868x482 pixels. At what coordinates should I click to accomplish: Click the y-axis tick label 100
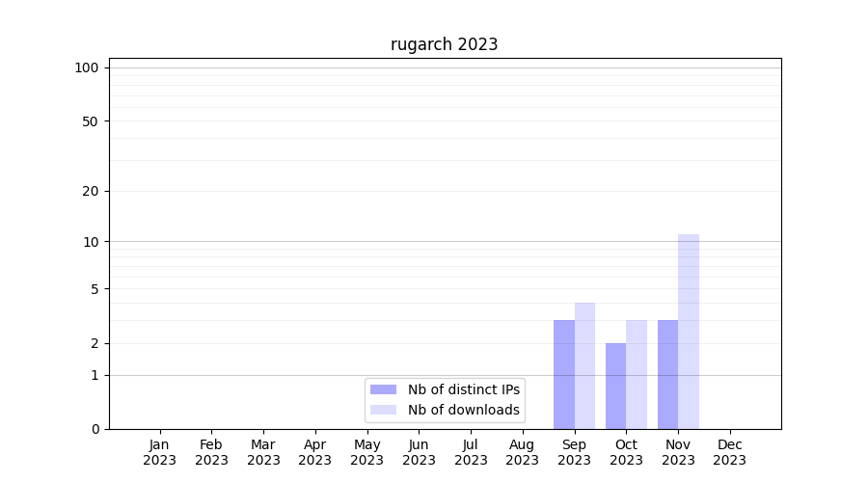point(87,67)
